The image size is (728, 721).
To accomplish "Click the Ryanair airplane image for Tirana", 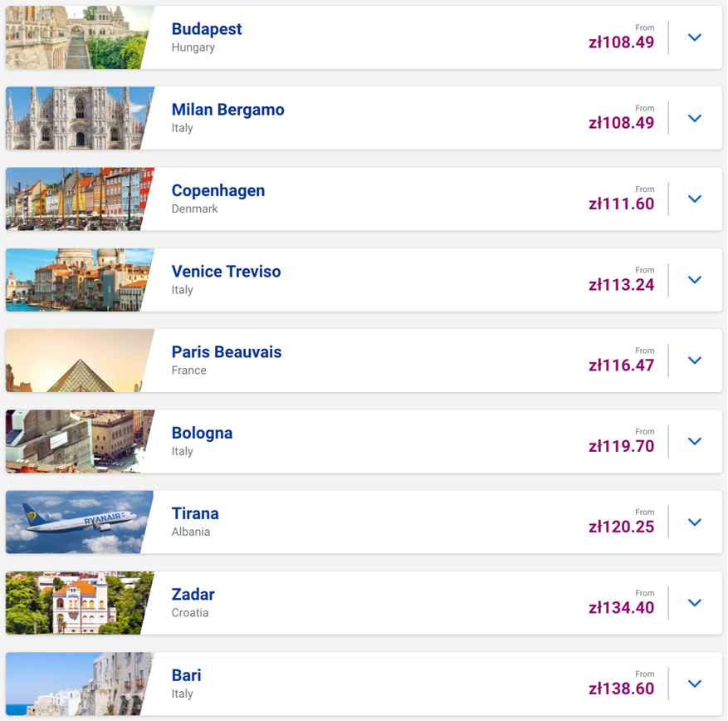I will pos(79,522).
